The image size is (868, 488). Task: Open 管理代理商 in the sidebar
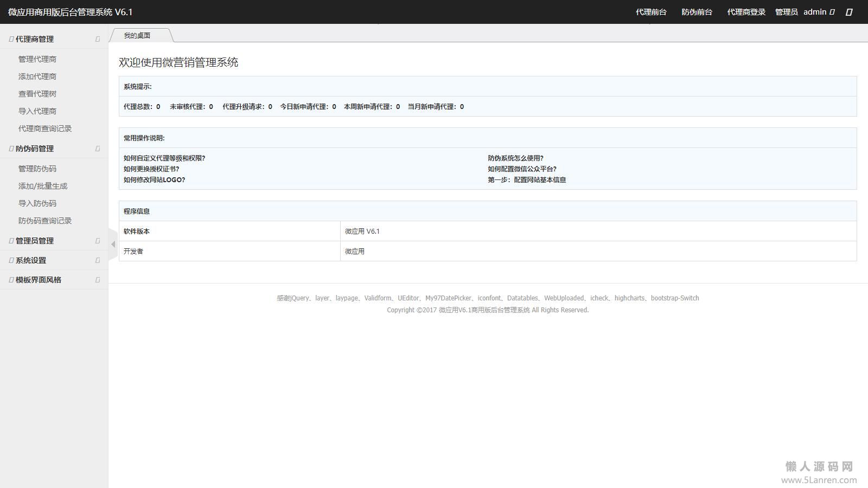coord(37,59)
